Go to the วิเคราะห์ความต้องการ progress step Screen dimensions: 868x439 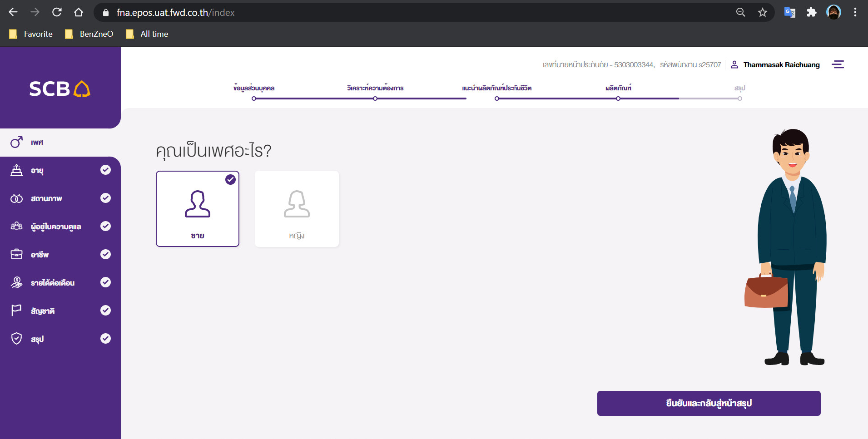(x=375, y=88)
